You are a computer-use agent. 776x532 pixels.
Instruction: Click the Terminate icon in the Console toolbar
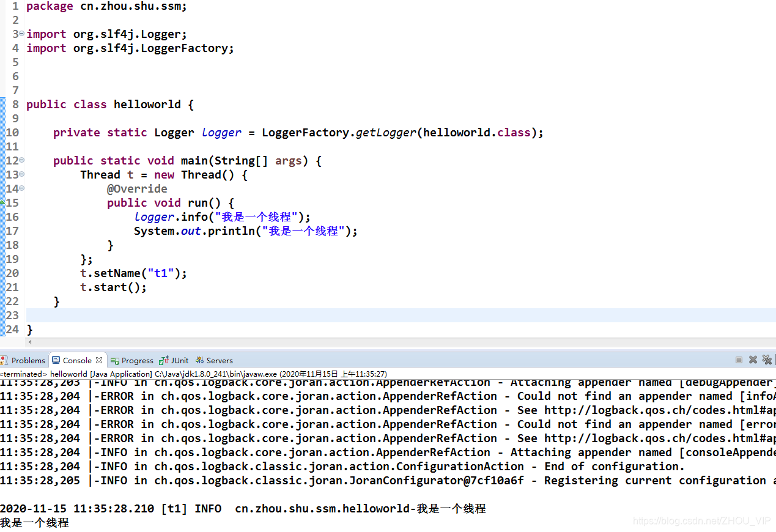[x=739, y=360]
